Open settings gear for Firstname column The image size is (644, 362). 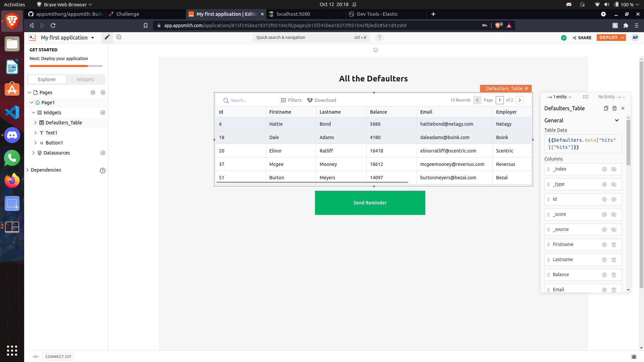point(604,245)
